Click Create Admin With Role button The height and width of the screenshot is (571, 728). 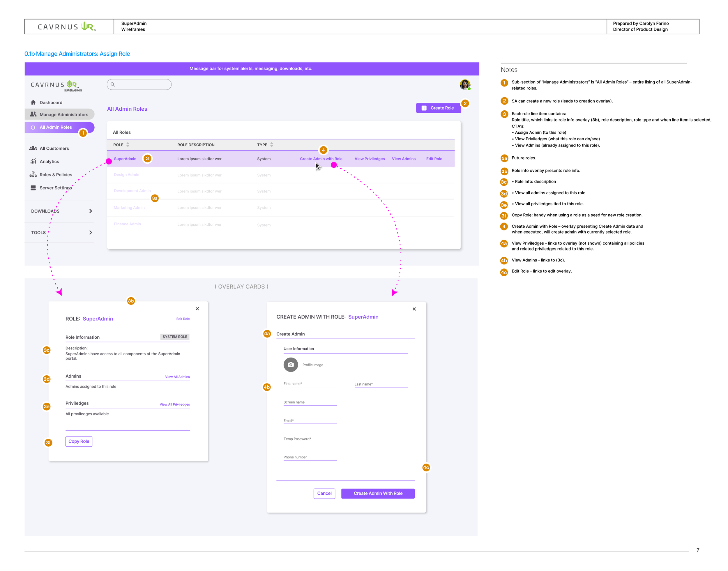click(x=378, y=494)
